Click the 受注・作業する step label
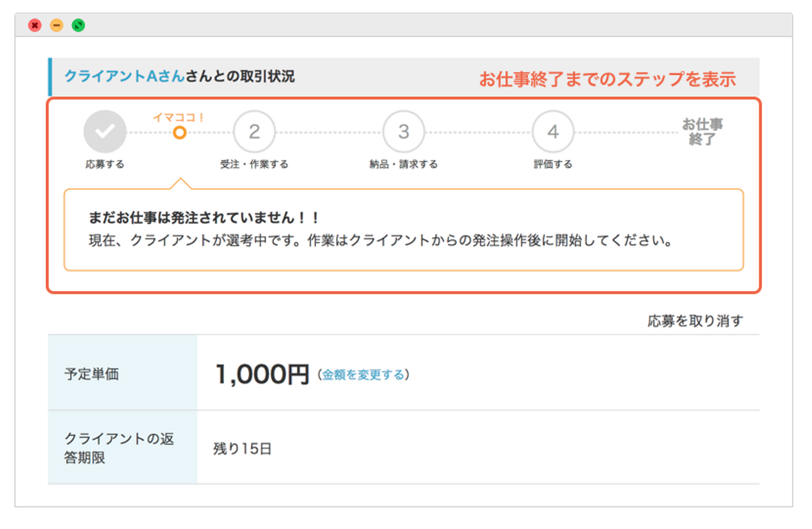The height and width of the screenshot is (529, 812). point(254,164)
